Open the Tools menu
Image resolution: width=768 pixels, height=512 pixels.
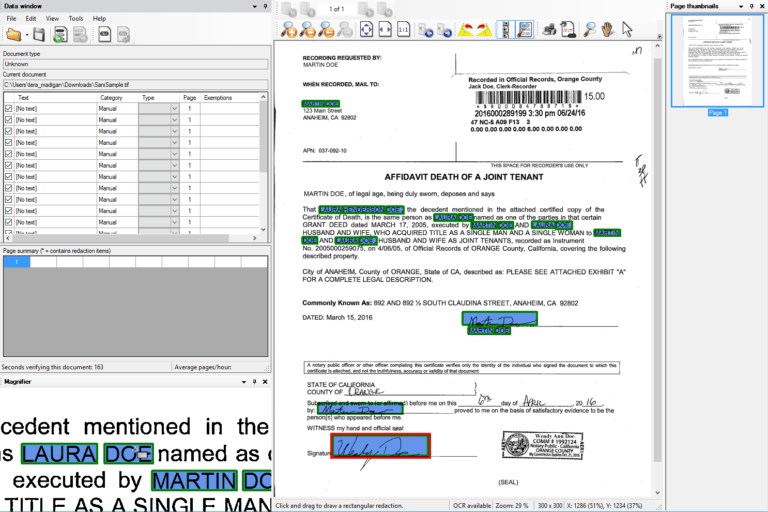(x=76, y=18)
